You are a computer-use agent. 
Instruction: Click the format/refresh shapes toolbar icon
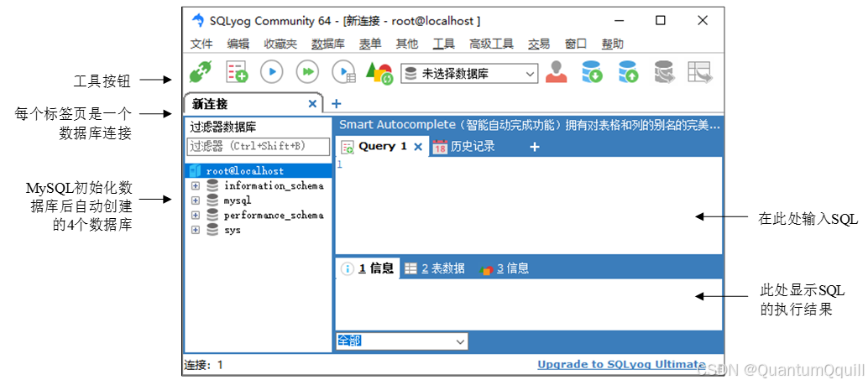pos(379,73)
